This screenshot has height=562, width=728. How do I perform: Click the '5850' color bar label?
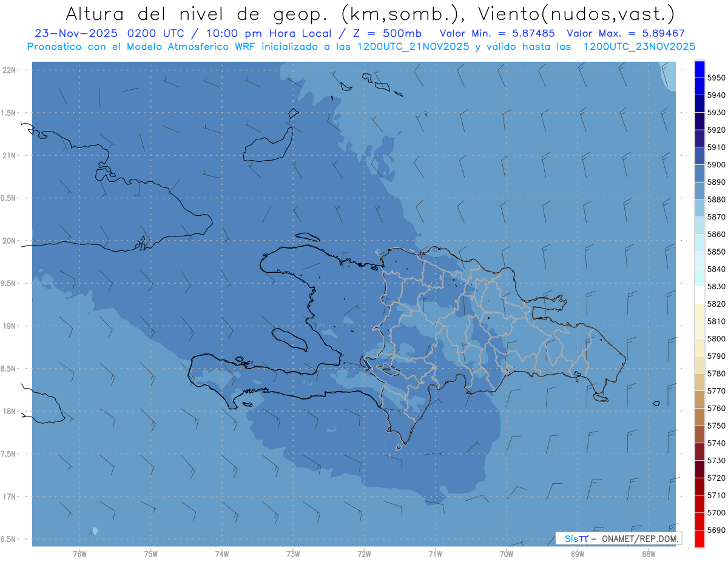tap(716, 252)
